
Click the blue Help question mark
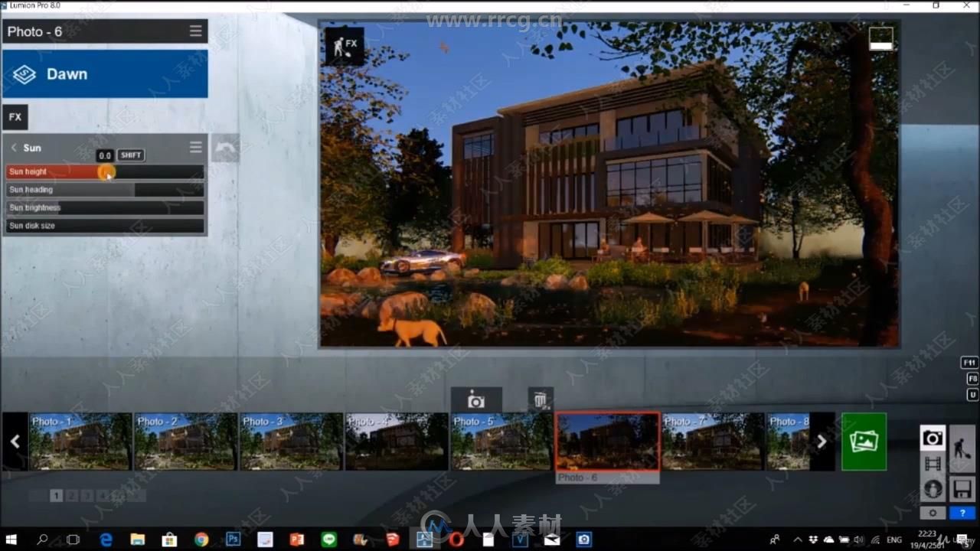click(x=962, y=514)
